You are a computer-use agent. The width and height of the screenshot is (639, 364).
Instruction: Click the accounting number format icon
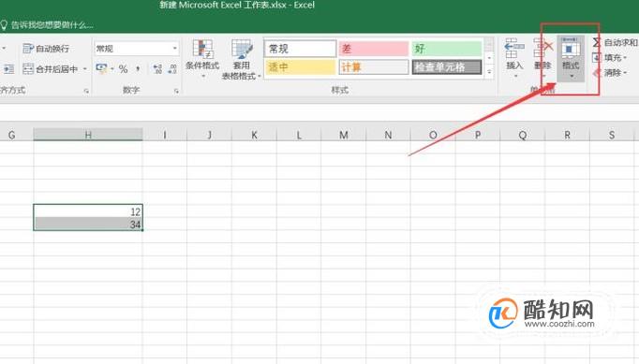[101, 68]
